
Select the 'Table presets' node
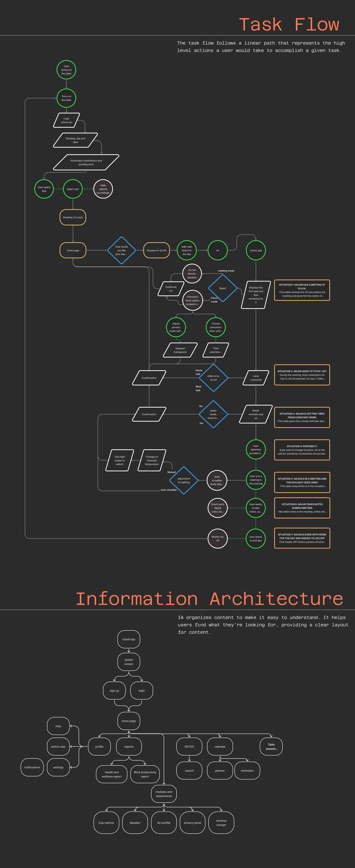pyautogui.click(x=271, y=746)
